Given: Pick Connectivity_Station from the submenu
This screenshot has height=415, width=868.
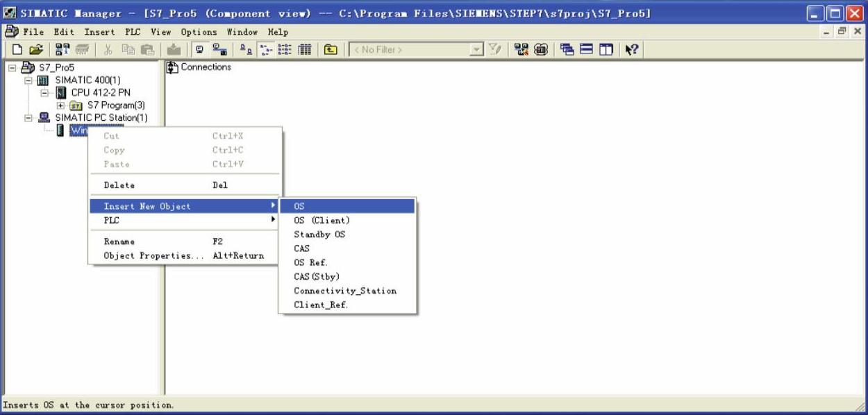Looking at the screenshot, I should 344,291.
